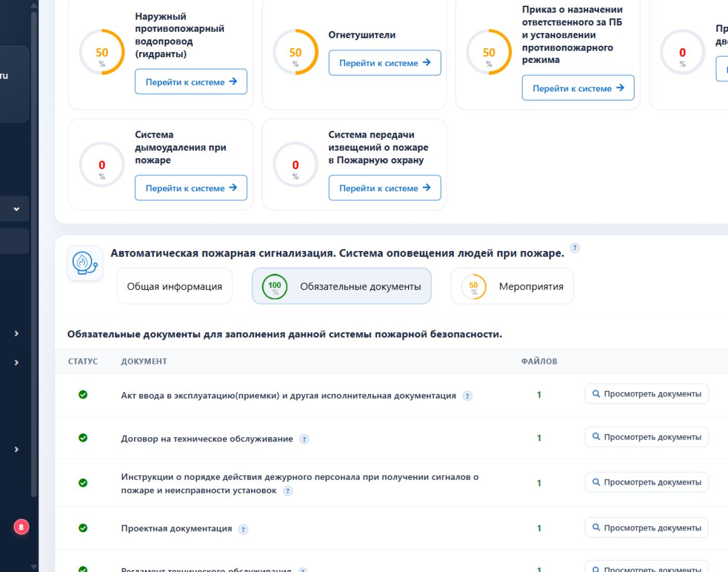Click help icon beside Инструкции о порядке действия
The width and height of the screenshot is (728, 572).
[288, 490]
